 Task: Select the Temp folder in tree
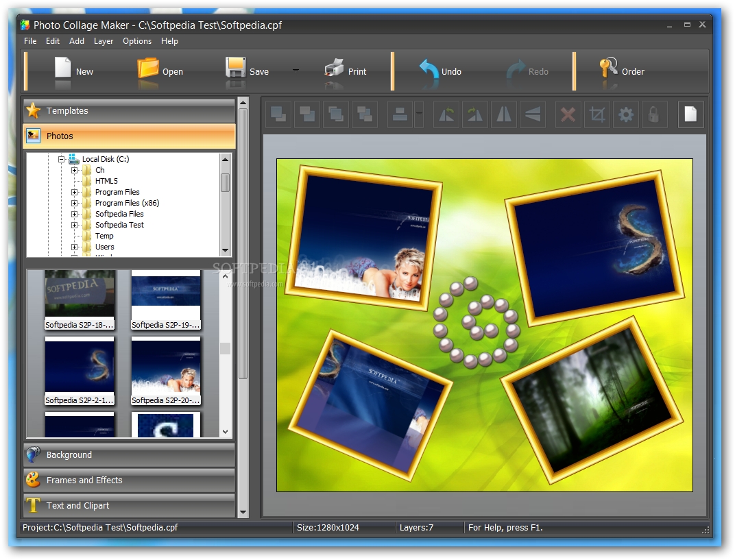pyautogui.click(x=104, y=236)
